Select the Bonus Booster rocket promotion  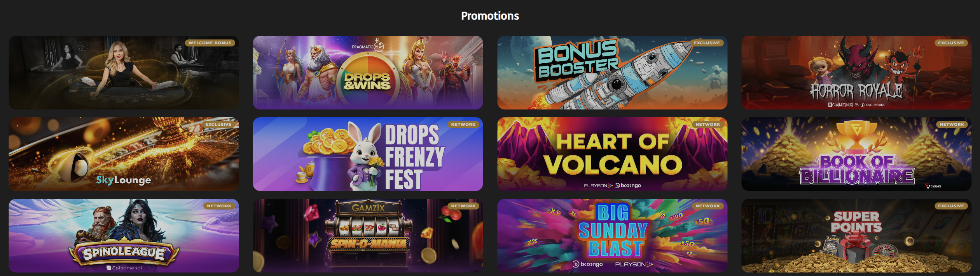coord(612,73)
